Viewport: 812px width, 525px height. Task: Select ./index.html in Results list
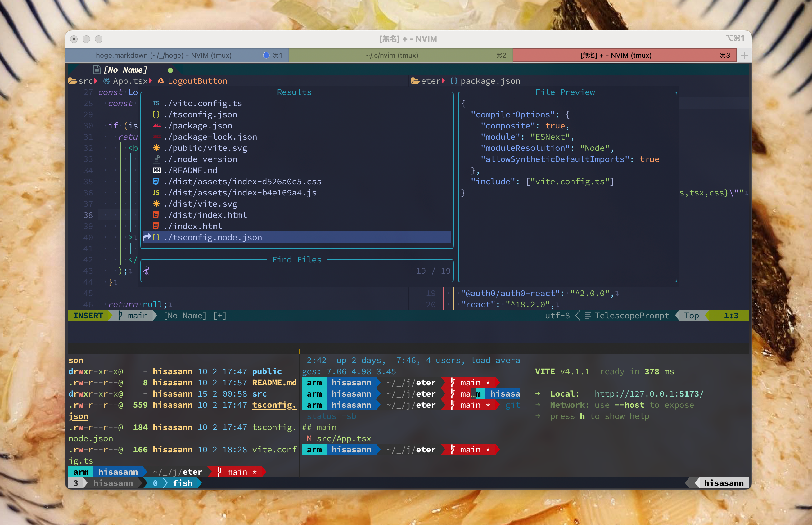[193, 226]
